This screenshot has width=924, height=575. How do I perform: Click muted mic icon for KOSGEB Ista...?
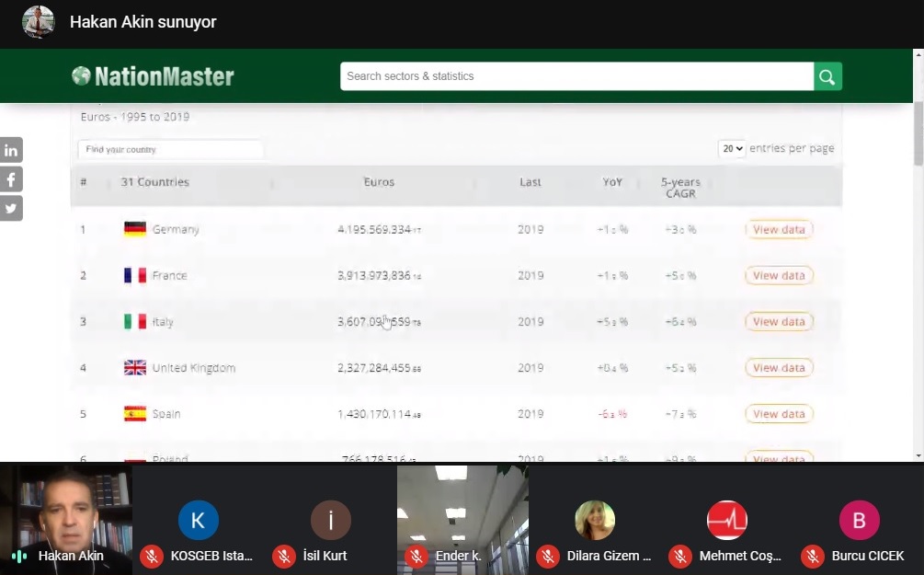(x=152, y=556)
